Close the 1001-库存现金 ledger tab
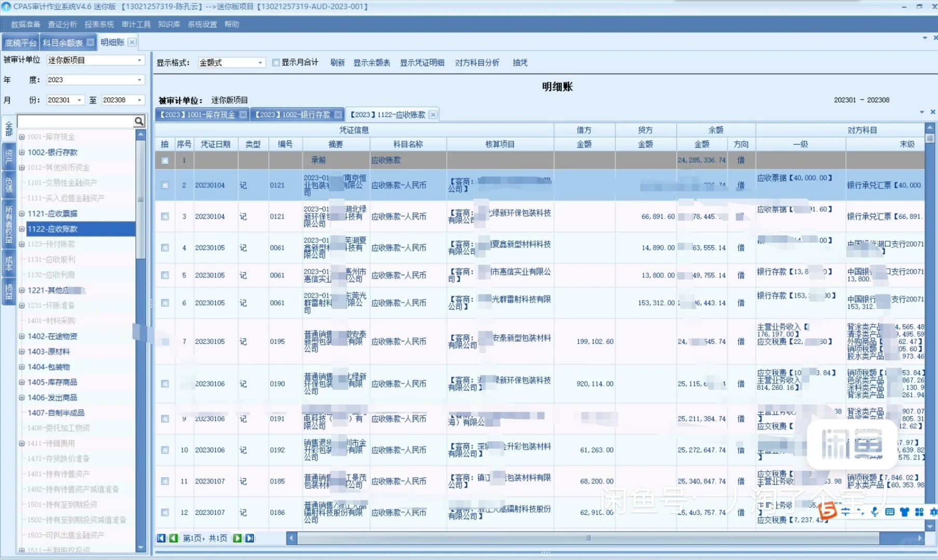 pyautogui.click(x=243, y=115)
